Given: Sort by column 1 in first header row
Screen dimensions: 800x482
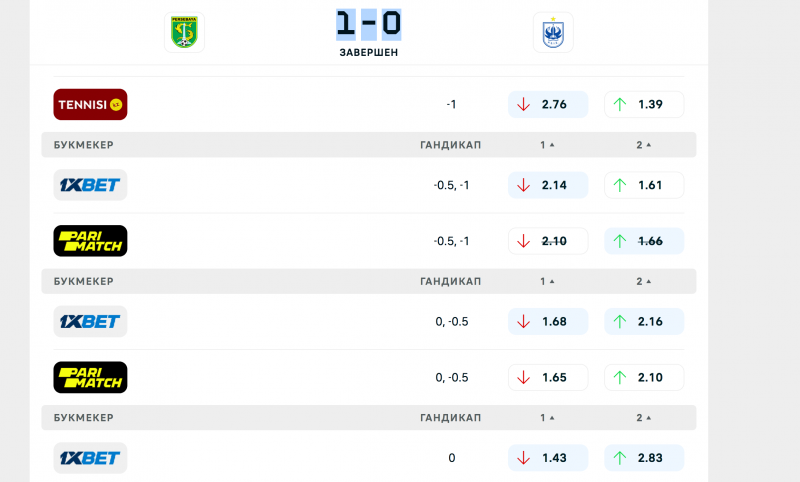Looking at the screenshot, I should 547,145.
